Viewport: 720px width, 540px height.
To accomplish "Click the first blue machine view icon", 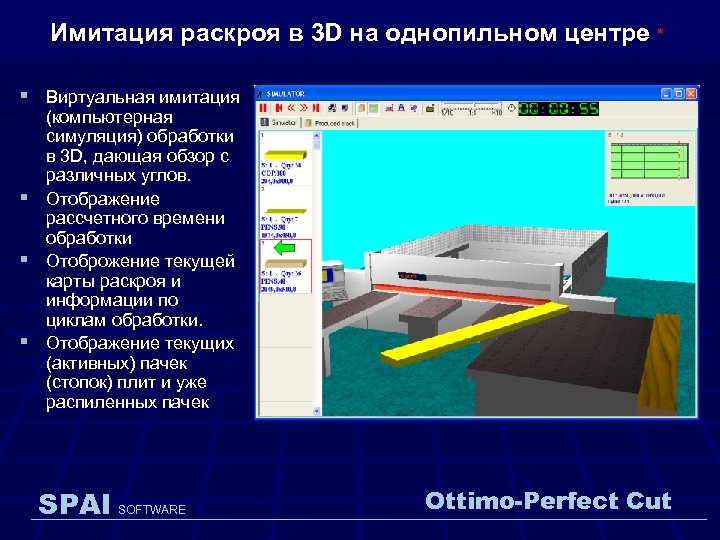I will pos(332,108).
